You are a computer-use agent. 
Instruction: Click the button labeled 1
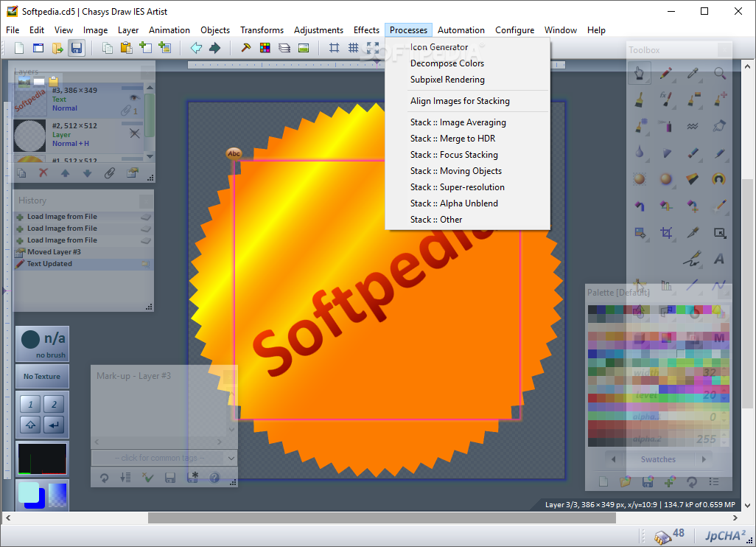click(x=30, y=404)
